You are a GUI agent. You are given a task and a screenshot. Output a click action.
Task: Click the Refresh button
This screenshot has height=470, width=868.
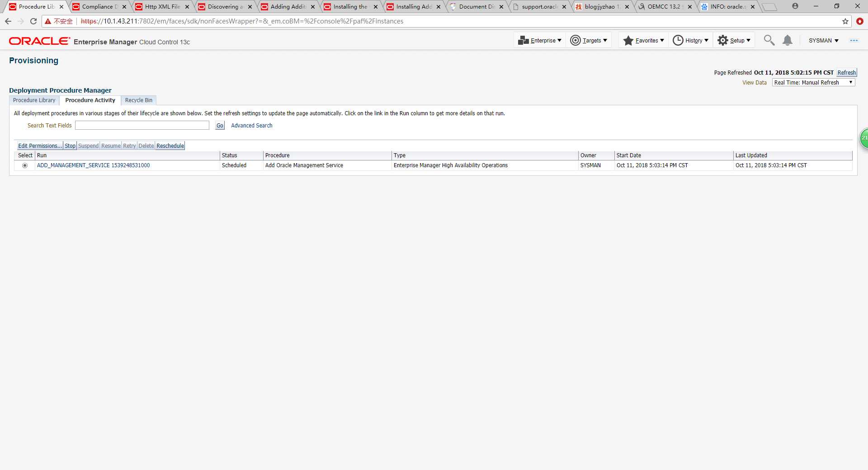pyautogui.click(x=846, y=72)
